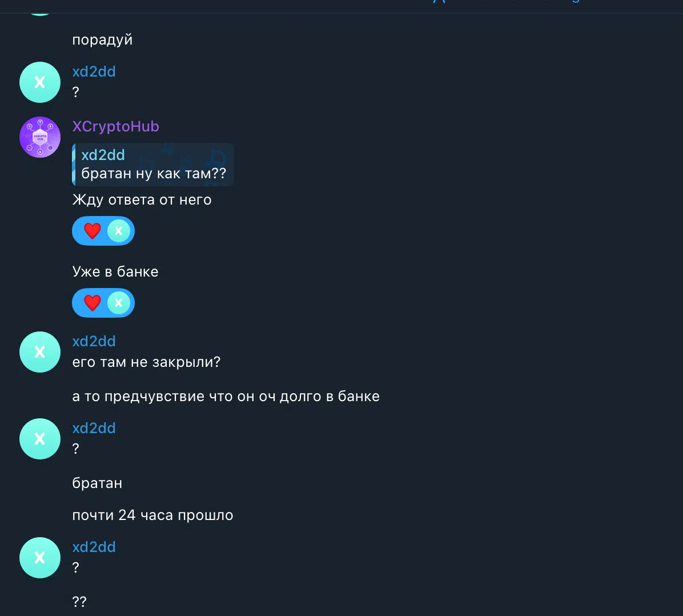The height and width of the screenshot is (616, 683).
Task: Click the message 'его там не закрыли?'
Action: coord(146,362)
